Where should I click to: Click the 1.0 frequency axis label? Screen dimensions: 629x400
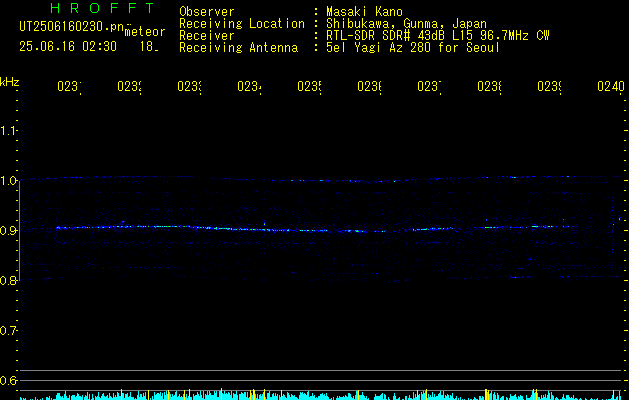click(8, 181)
